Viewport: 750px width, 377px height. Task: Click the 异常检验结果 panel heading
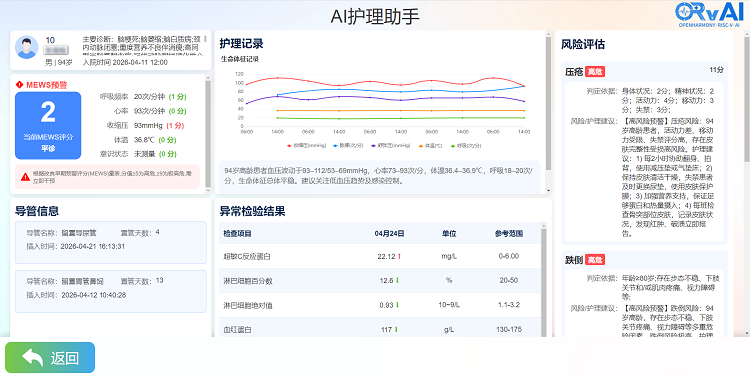tap(252, 211)
